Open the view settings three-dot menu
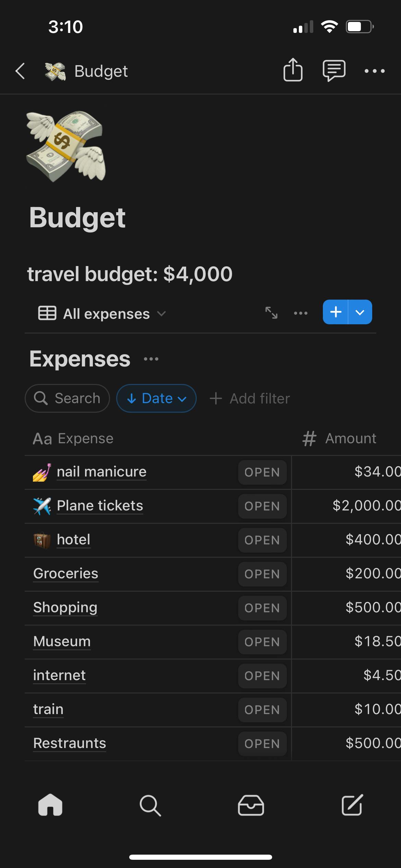Screen dimensions: 401x868 [301, 313]
